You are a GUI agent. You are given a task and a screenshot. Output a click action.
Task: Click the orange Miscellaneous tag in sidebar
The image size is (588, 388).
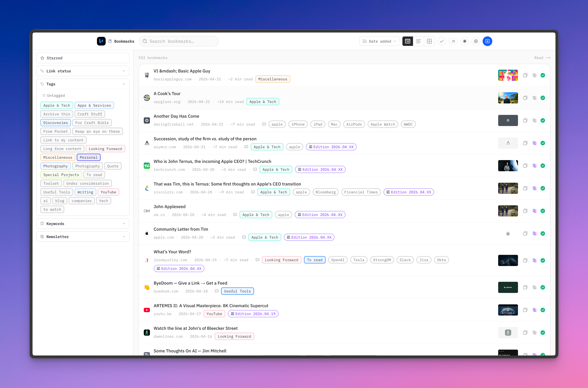pos(58,157)
